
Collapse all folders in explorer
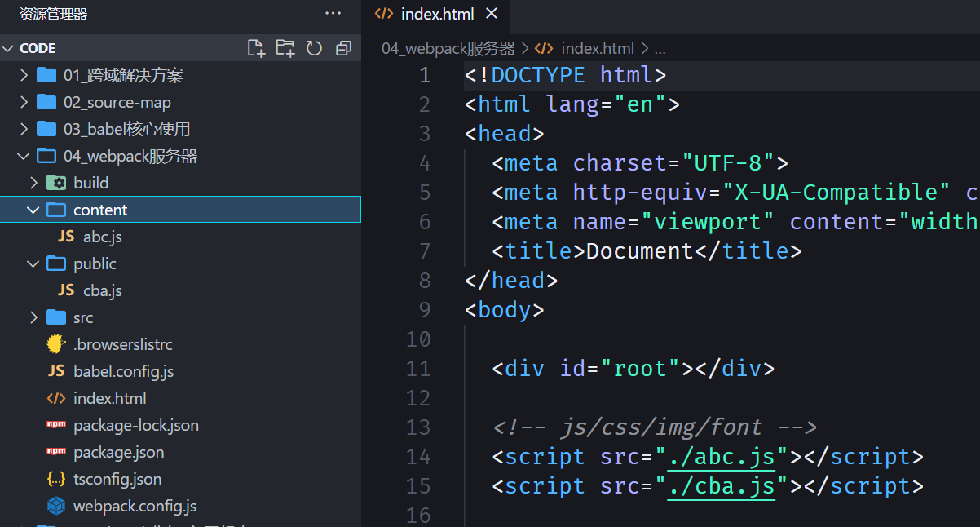[x=343, y=48]
